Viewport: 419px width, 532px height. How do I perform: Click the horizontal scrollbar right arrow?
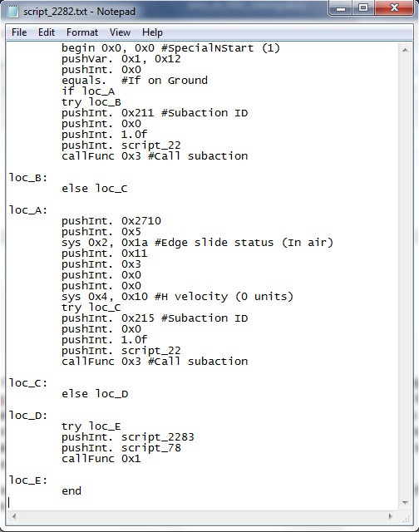click(x=391, y=517)
